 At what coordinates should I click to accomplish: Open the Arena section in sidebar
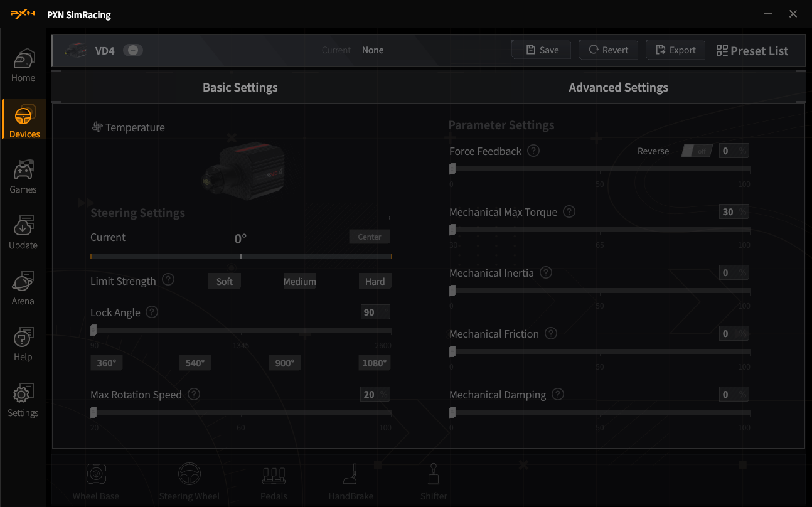pyautogui.click(x=23, y=288)
